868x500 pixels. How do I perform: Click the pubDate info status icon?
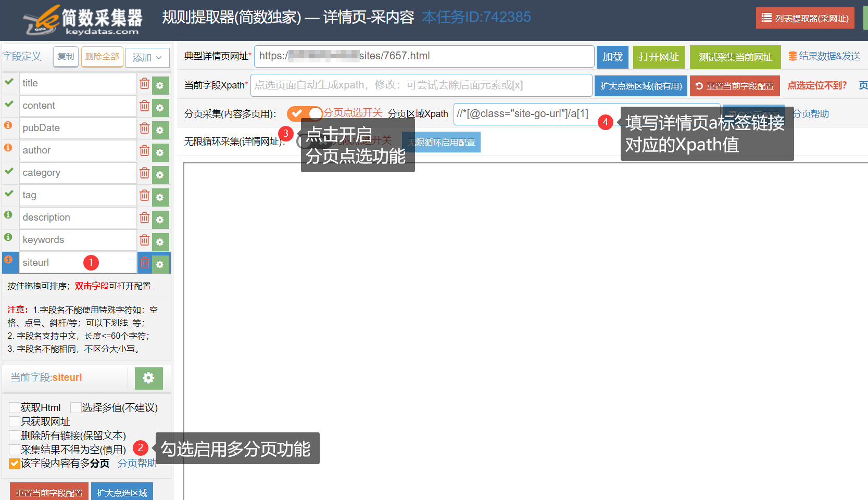pos(8,125)
